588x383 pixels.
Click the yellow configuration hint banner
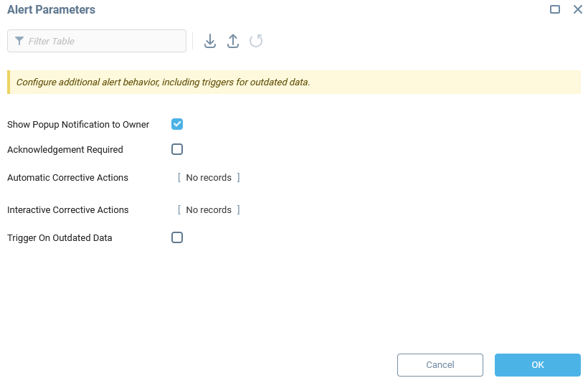tap(294, 82)
